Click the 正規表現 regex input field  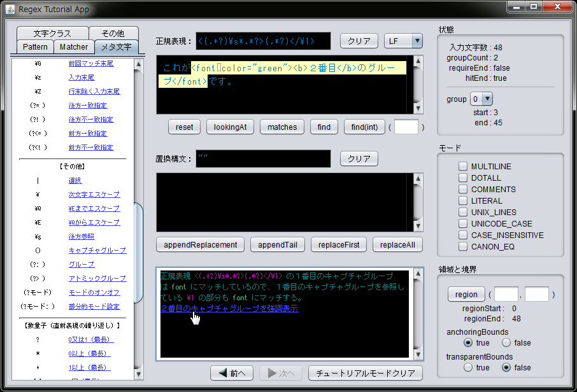[263, 41]
